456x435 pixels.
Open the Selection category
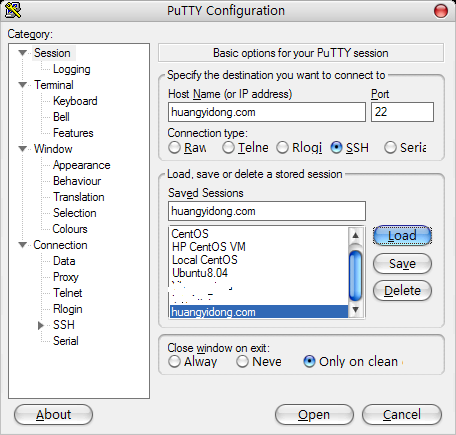tap(75, 213)
